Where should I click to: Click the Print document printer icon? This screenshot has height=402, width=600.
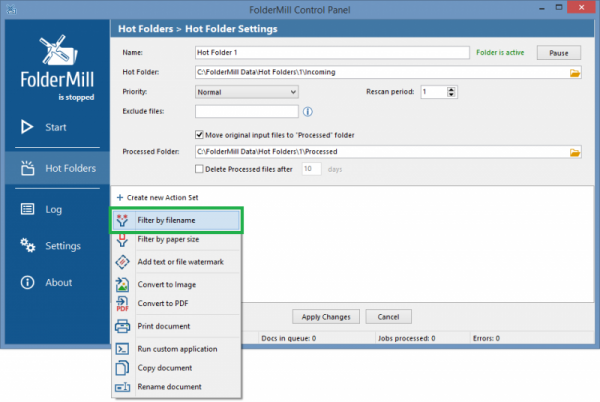click(x=122, y=326)
